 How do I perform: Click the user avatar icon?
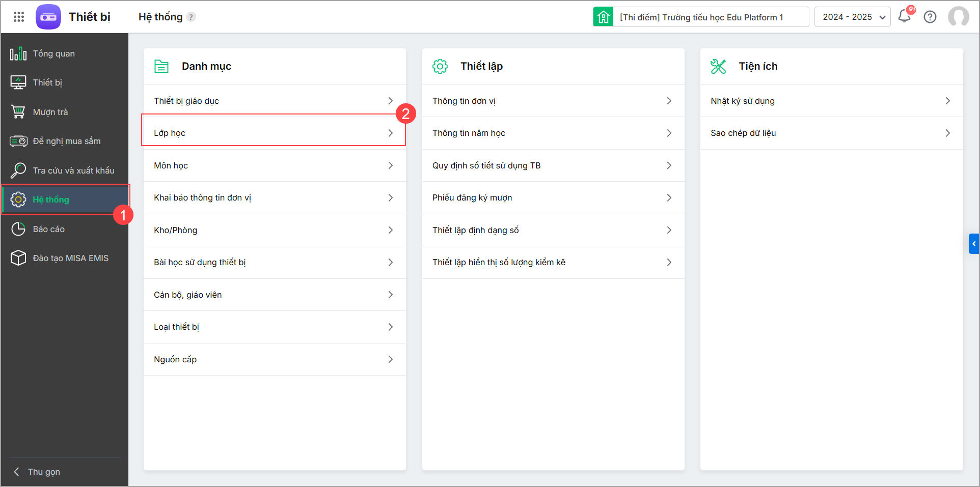click(958, 17)
